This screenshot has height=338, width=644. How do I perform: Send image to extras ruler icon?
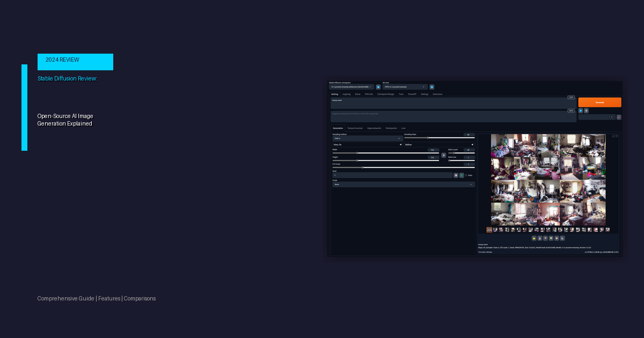click(x=562, y=238)
